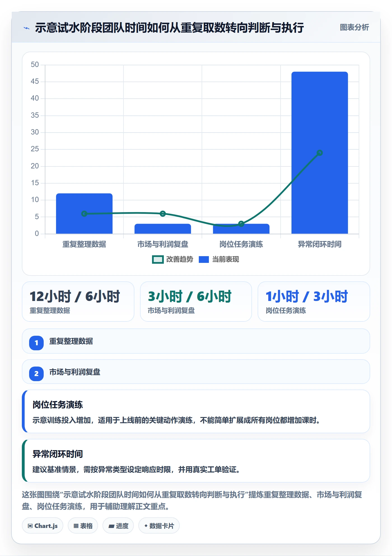Click the 岗位任务演练 bar in chart
Screen dimensions: 392x556
[x=241, y=229]
